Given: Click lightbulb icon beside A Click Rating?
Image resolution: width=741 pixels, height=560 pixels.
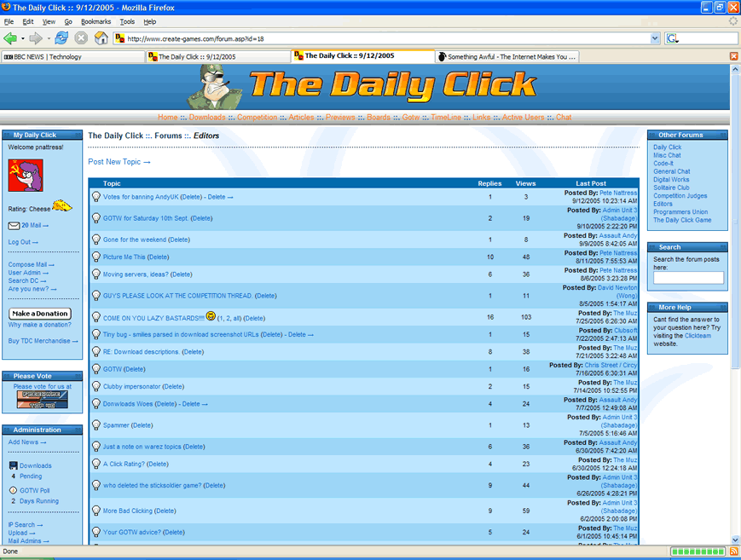Looking at the screenshot, I should pyautogui.click(x=96, y=464).
